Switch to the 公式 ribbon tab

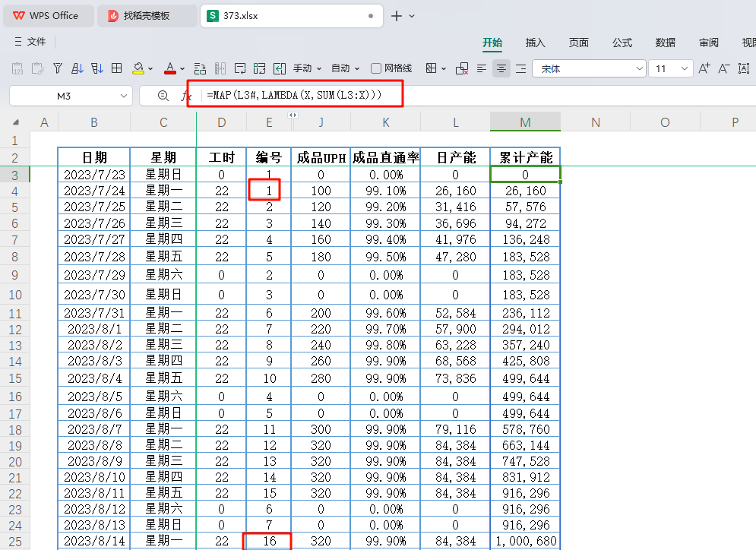click(622, 43)
